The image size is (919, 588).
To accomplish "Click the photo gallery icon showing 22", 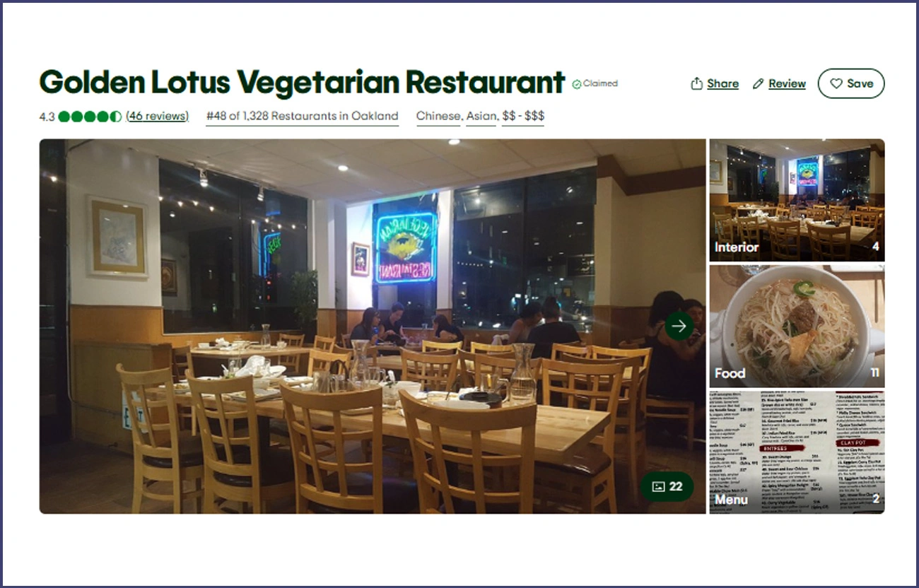I will point(658,486).
